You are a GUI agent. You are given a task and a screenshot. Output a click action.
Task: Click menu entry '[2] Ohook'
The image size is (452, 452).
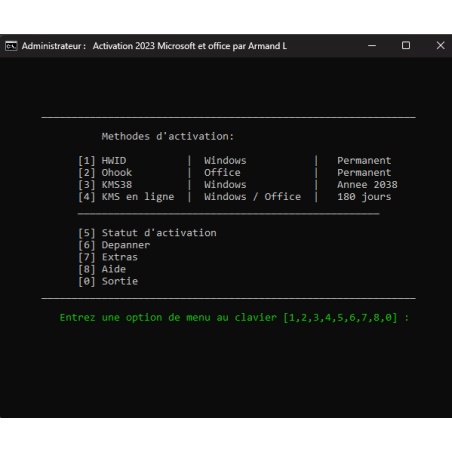105,173
